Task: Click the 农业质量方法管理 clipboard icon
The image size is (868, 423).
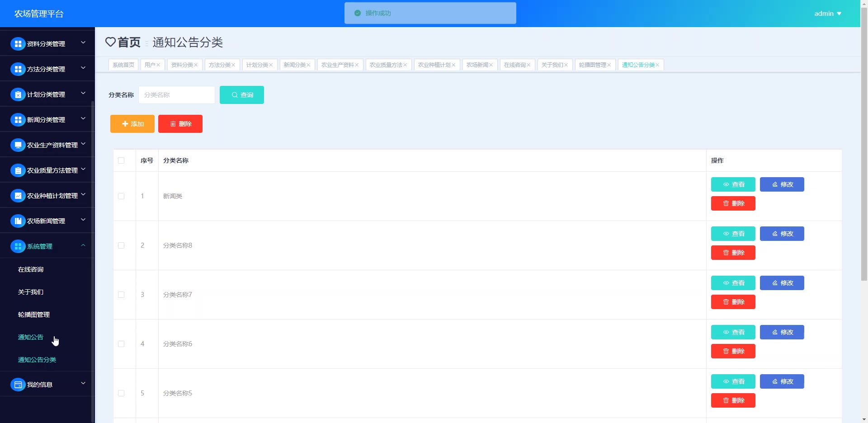Action: [x=18, y=170]
